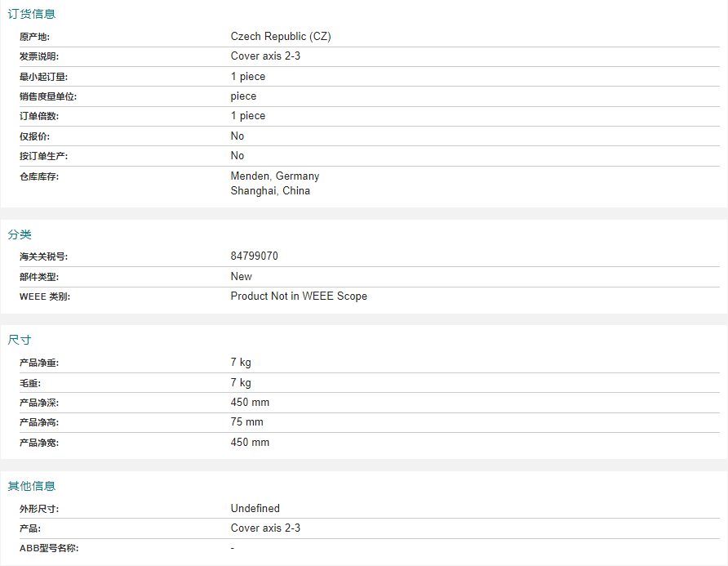Click the 最小起订量 label
The width and height of the screenshot is (728, 566).
coord(43,77)
